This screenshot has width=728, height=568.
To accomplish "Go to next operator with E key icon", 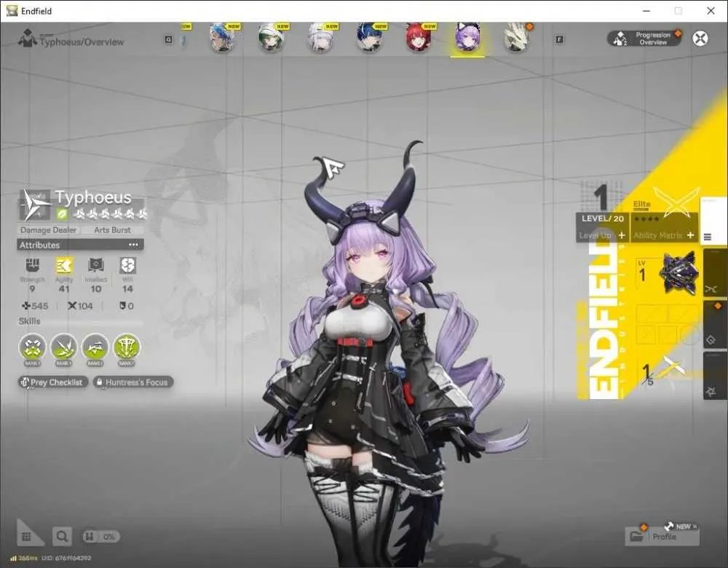I will (559, 40).
